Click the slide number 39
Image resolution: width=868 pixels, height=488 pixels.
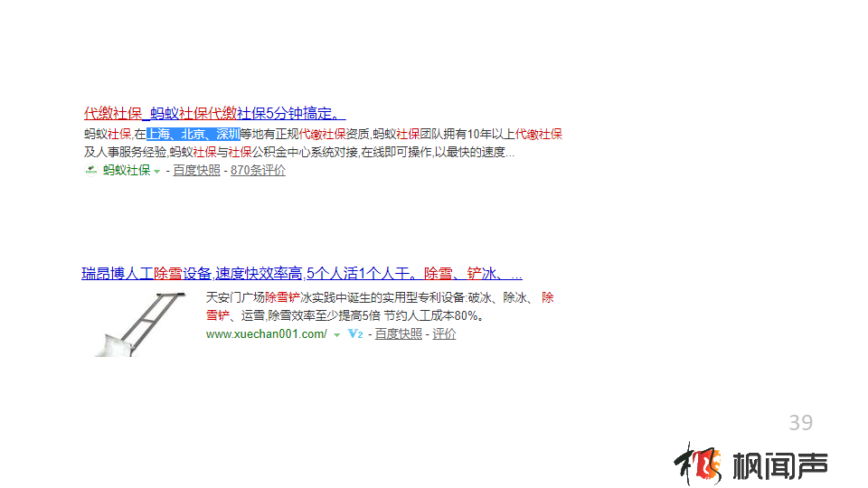click(x=800, y=423)
